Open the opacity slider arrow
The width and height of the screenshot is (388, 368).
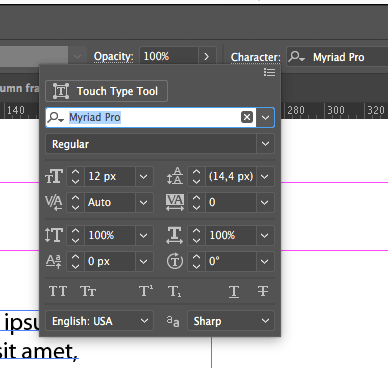coord(207,56)
